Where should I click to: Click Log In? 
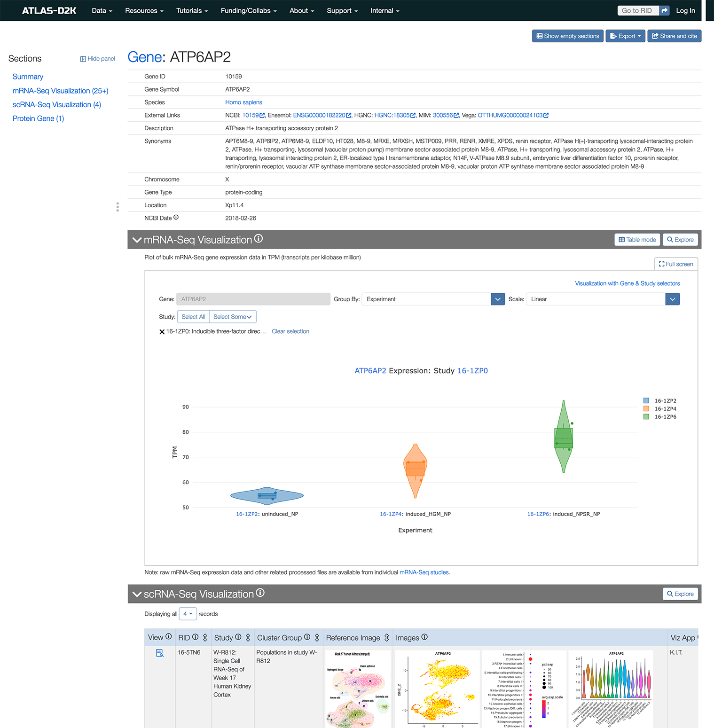[685, 11]
